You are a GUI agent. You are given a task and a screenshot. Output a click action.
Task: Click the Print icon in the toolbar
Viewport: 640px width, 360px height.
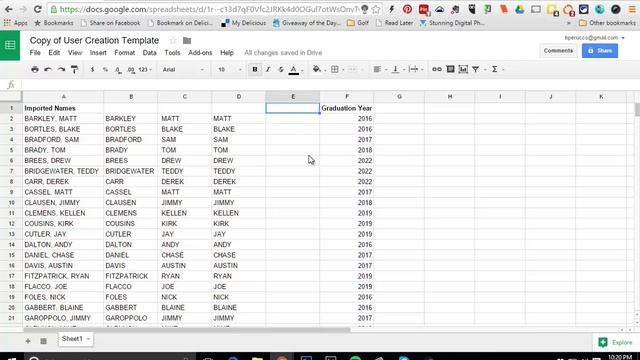(35, 69)
